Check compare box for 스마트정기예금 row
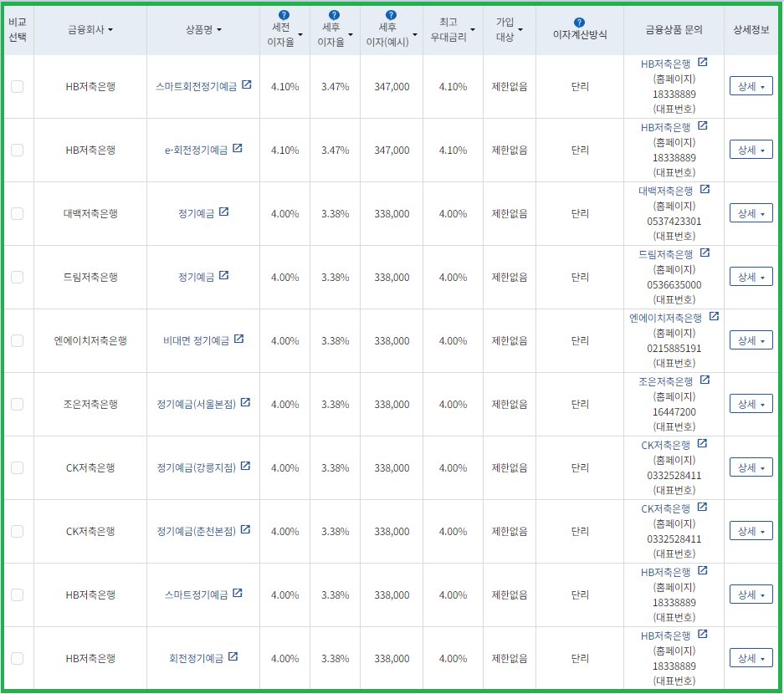784x694 pixels. click(17, 594)
